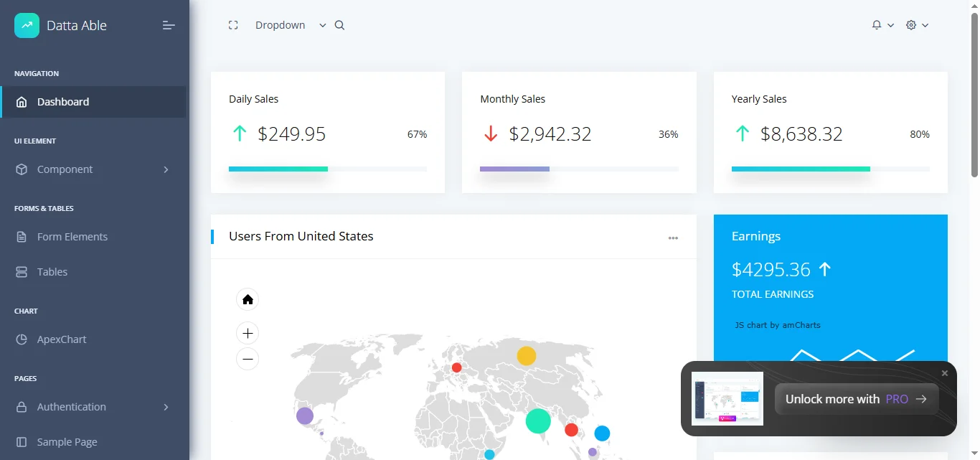This screenshot has height=460, width=980.
Task: Reset map with home icon button
Action: click(248, 299)
